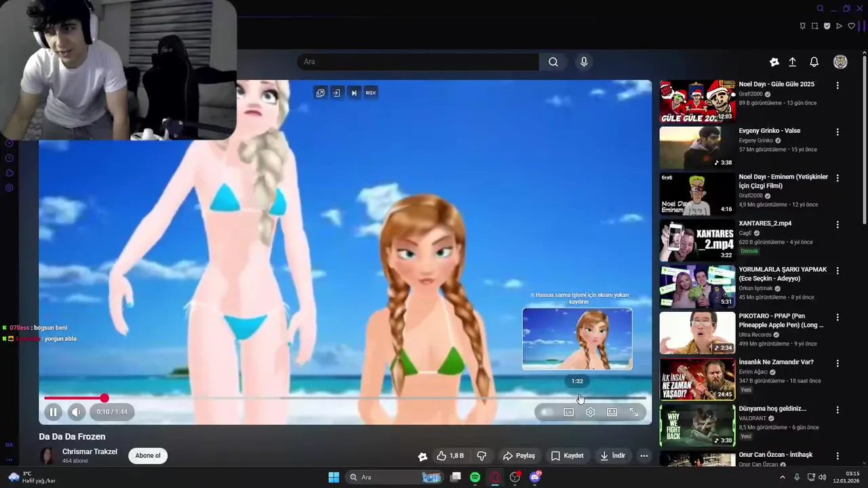Open options for İnsanlık Ne Zamandır Var?
This screenshot has width=868, height=488.
[837, 363]
